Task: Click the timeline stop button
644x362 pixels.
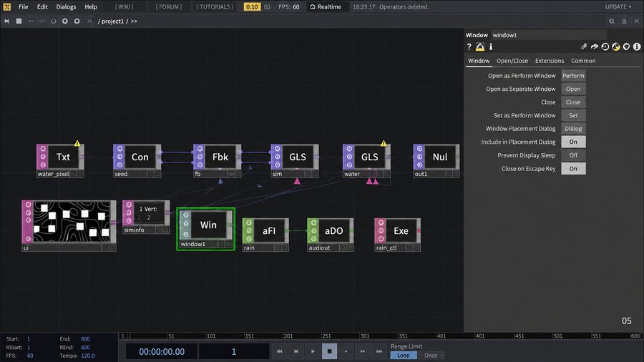Action: click(329, 351)
